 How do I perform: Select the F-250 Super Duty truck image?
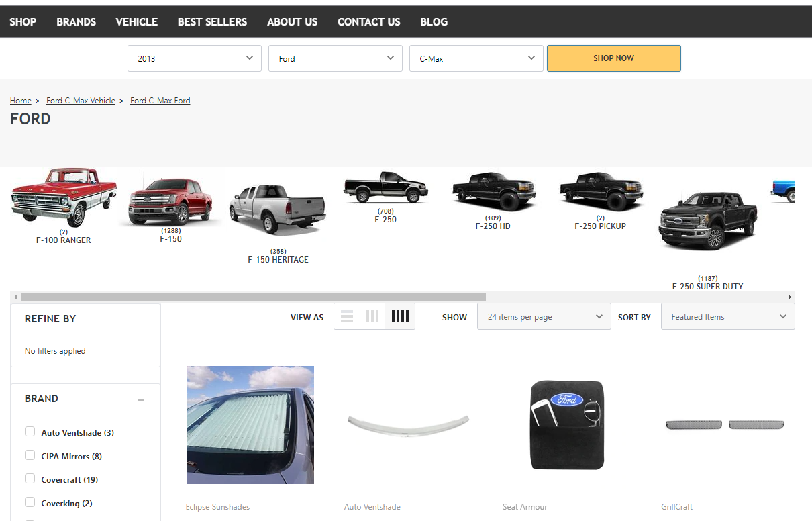(x=708, y=221)
